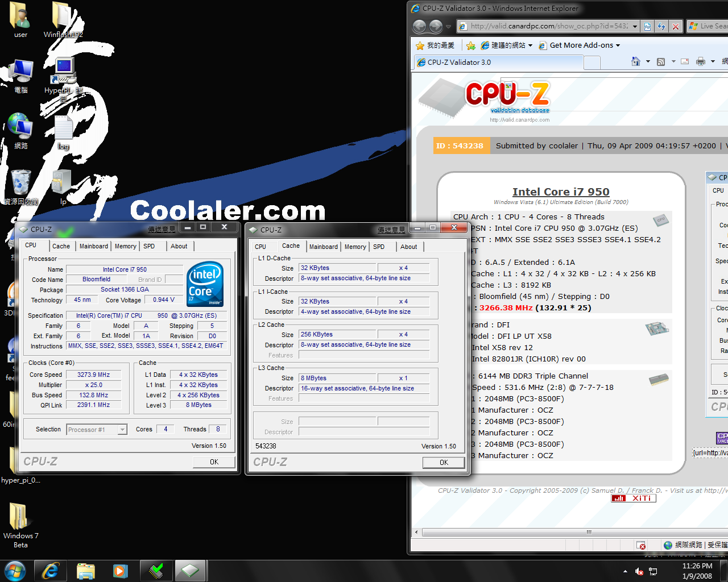The height and width of the screenshot is (582, 728).
Task: Select the Recycle Bin desktop icon
Action: (x=21, y=187)
